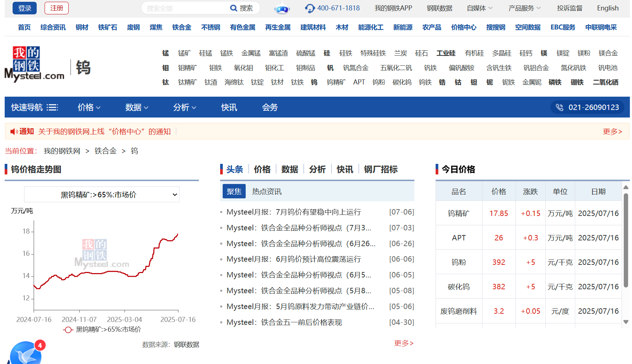Viewport: 632px width, 364px height.
Task: Open the robot assistant mascot icon
Action: [282, 9]
